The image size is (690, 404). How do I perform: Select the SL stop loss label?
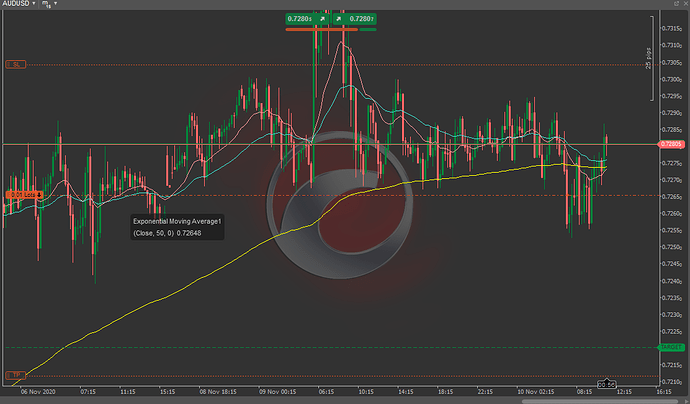click(17, 64)
